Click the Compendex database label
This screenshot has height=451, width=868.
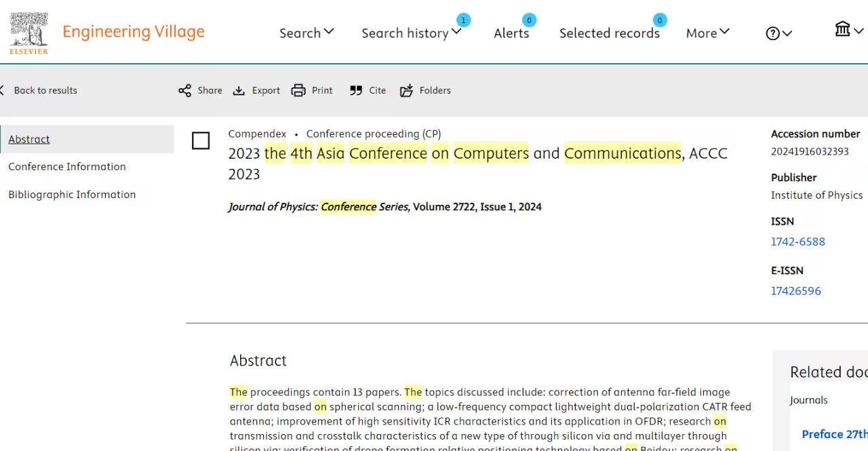pyautogui.click(x=257, y=134)
